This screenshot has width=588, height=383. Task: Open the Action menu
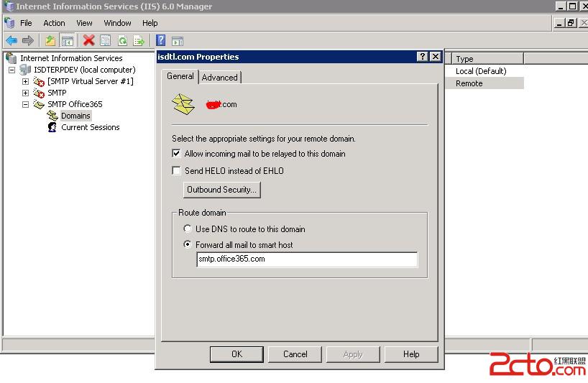coord(54,23)
